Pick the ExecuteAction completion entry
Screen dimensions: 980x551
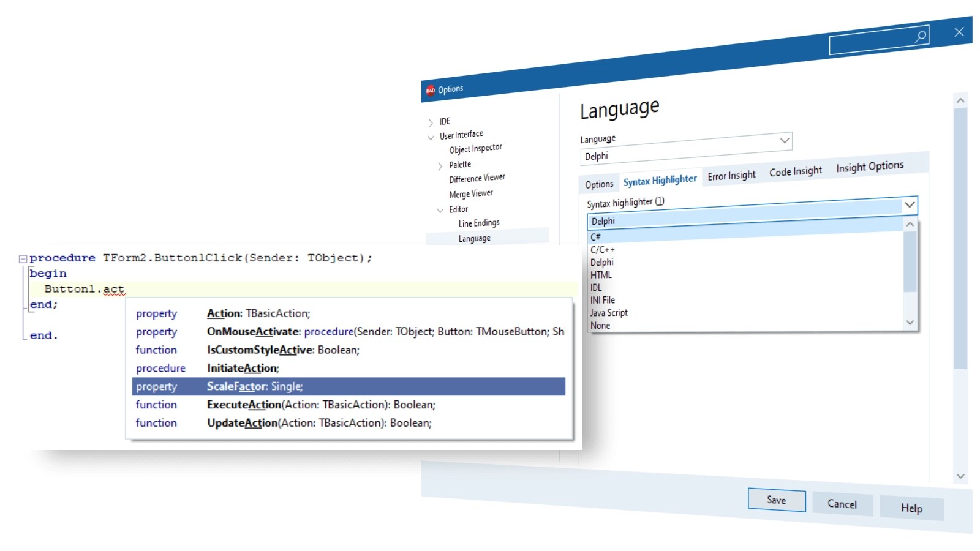pos(349,405)
